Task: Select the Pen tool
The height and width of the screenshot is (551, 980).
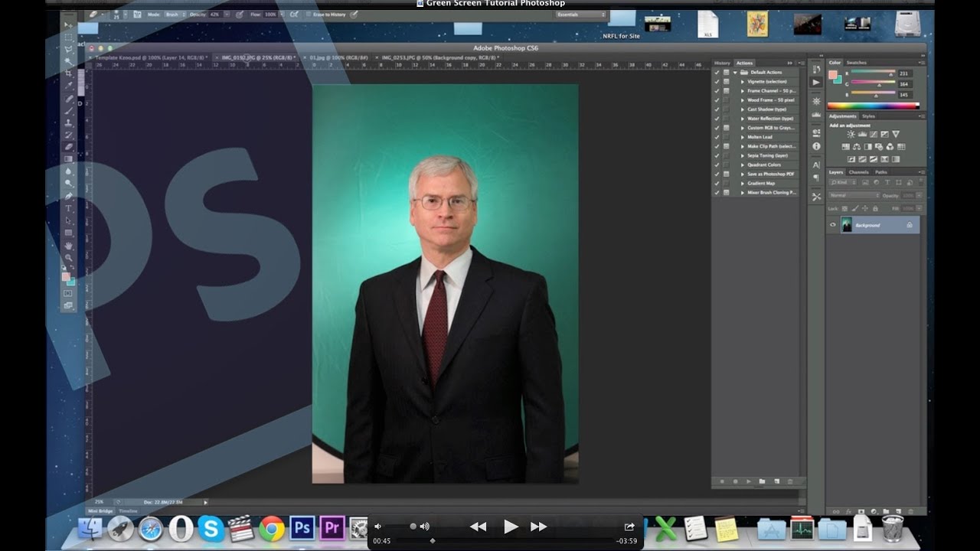Action: [x=69, y=196]
